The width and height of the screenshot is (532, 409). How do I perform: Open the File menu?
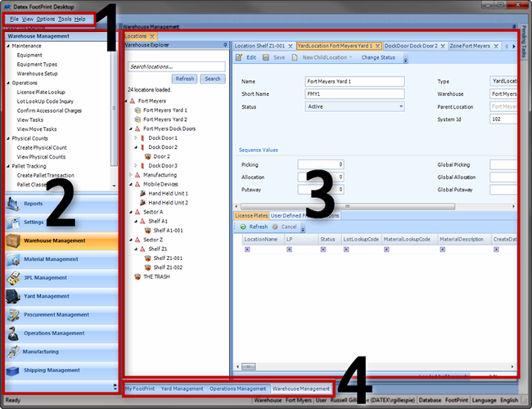pos(14,19)
